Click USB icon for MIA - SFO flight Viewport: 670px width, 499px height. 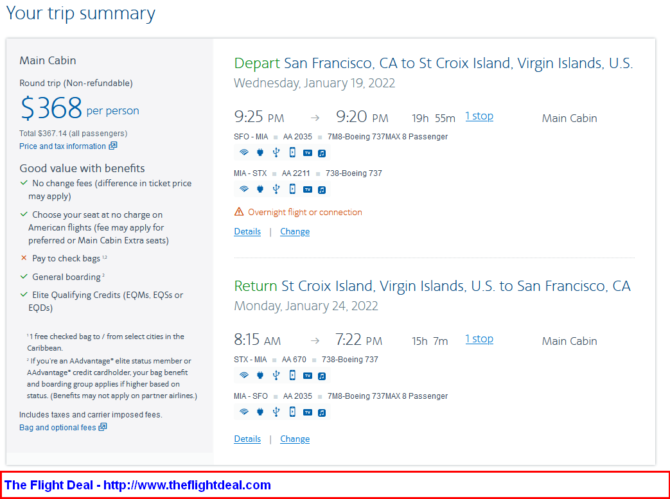(276, 412)
